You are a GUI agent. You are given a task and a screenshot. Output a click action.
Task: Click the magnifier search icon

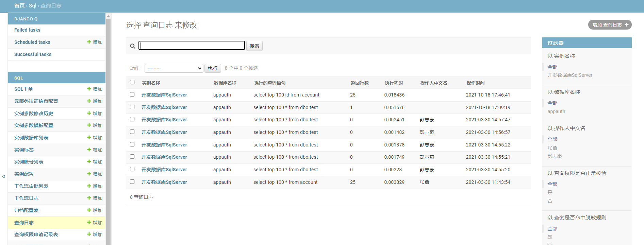pos(133,46)
